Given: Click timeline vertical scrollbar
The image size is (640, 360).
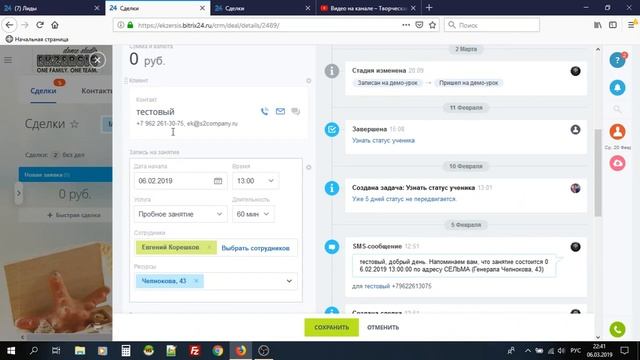Looking at the screenshot, I should pyautogui.click(x=598, y=173).
